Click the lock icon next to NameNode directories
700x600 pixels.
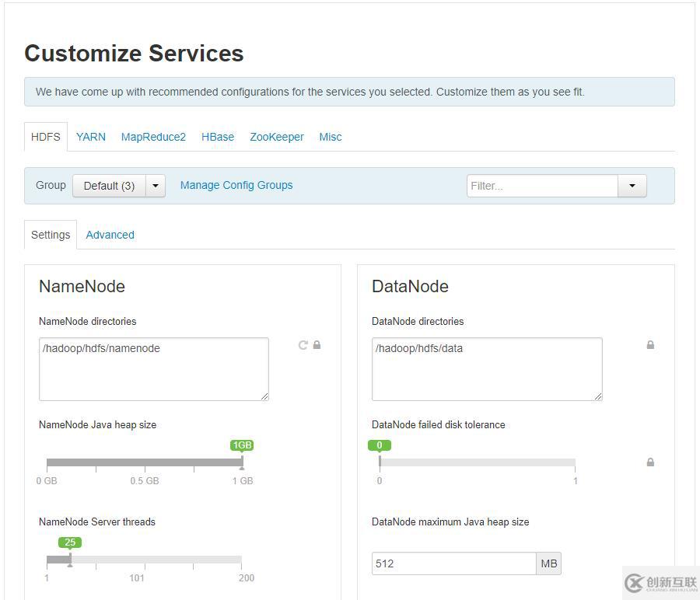click(x=317, y=345)
